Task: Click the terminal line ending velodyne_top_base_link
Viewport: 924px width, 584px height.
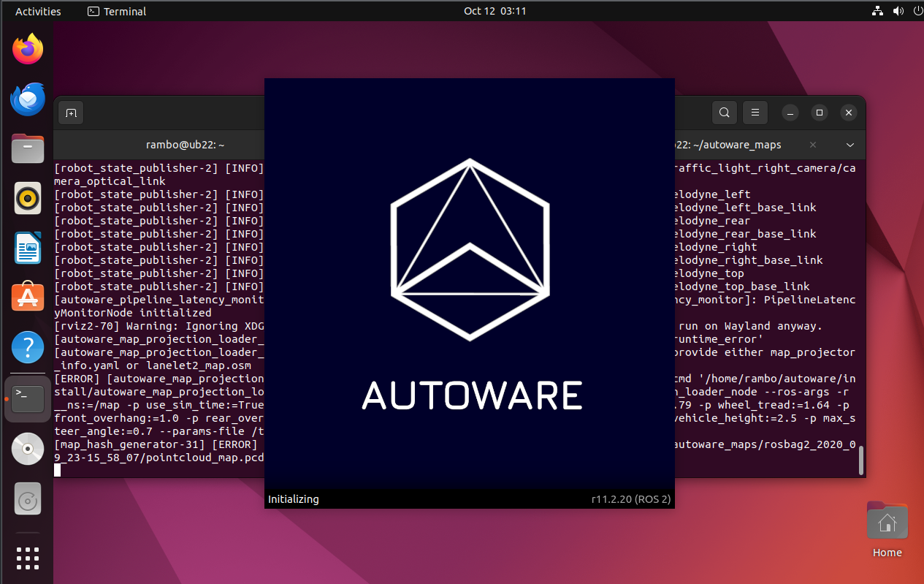Action: tap(741, 287)
